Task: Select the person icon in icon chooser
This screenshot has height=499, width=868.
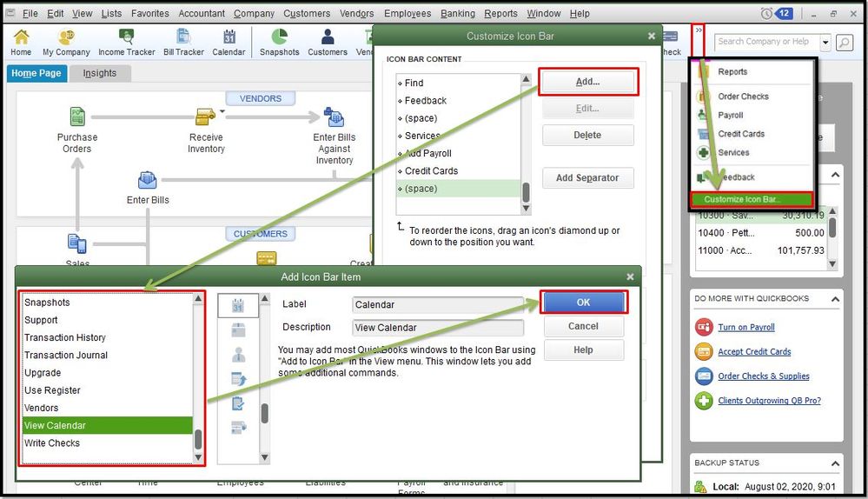Action: point(239,354)
